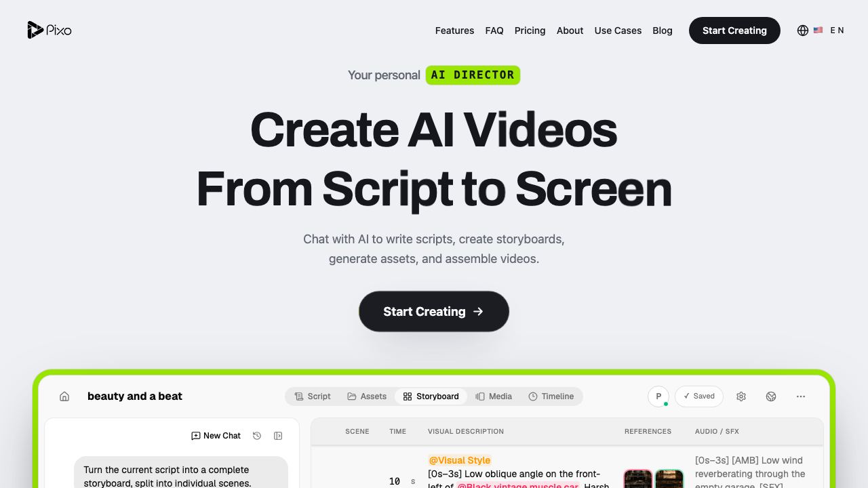Click the @Visual Style tag
868x488 pixels.
(x=460, y=460)
